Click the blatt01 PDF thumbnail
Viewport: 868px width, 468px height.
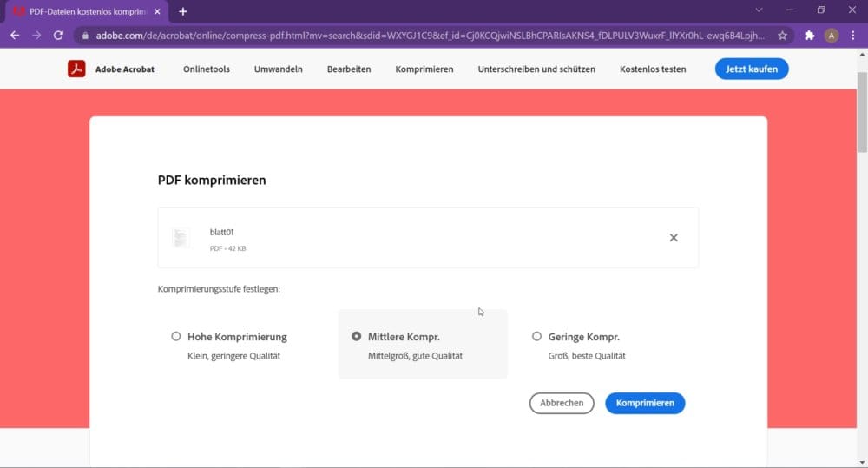click(x=181, y=238)
